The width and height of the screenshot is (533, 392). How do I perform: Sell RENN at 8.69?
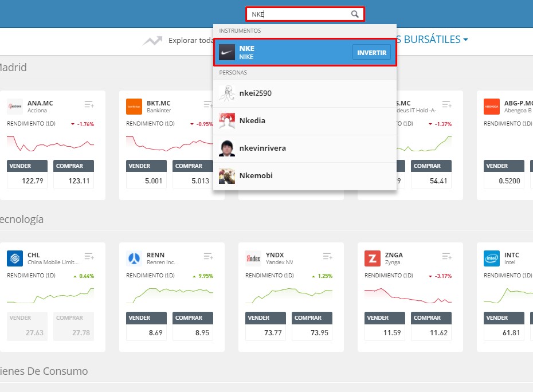[147, 326]
